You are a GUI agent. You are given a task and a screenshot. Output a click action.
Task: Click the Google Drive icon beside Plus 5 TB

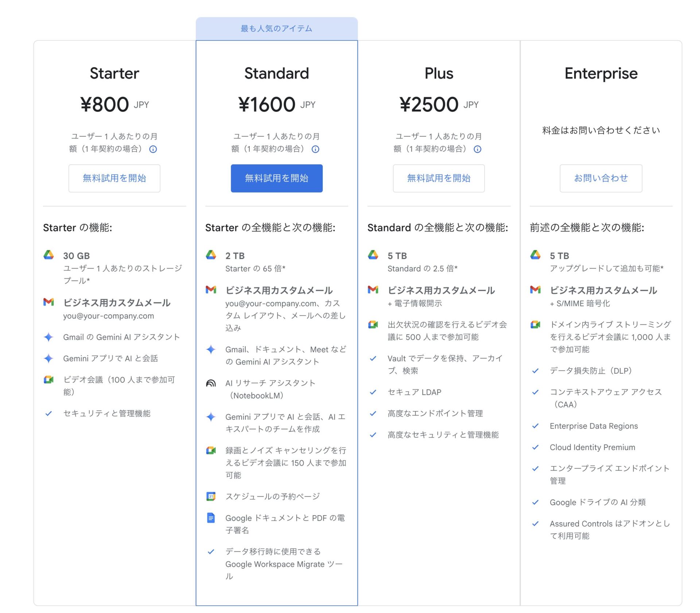373,255
